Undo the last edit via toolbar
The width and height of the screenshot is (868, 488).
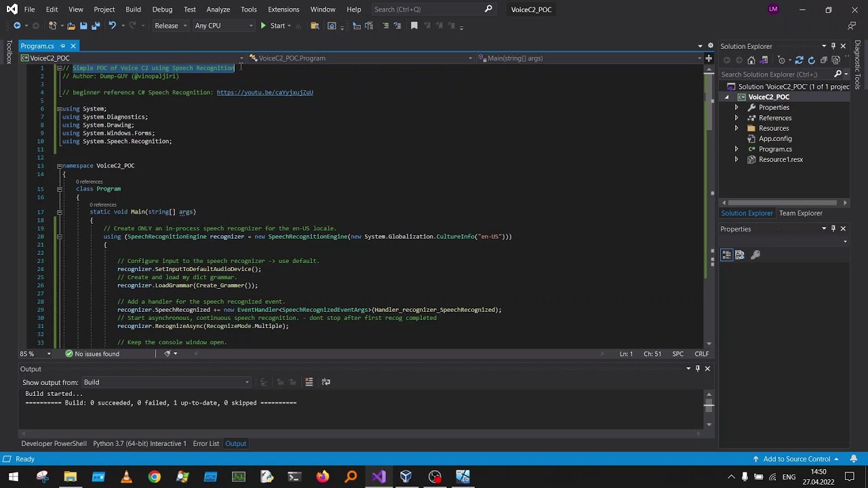[113, 26]
